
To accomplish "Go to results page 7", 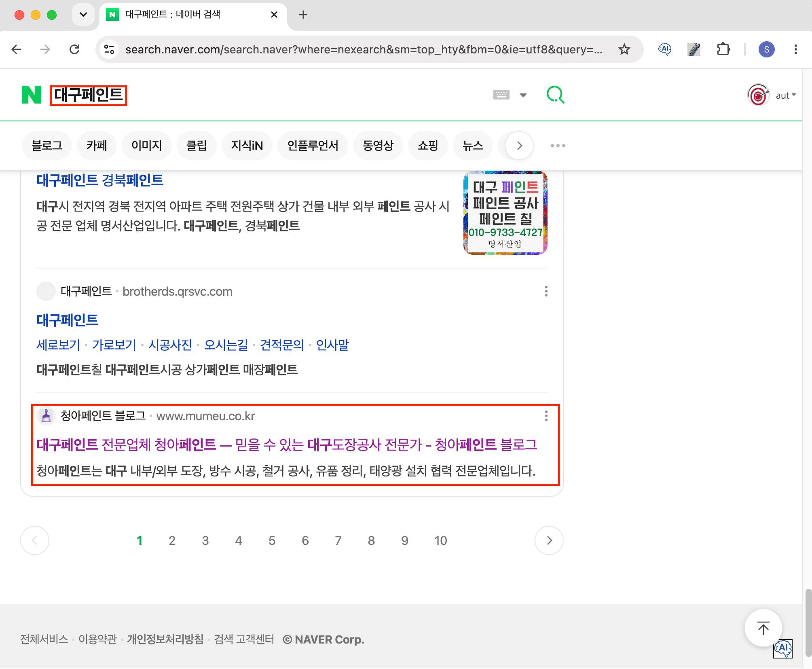I will click(338, 540).
